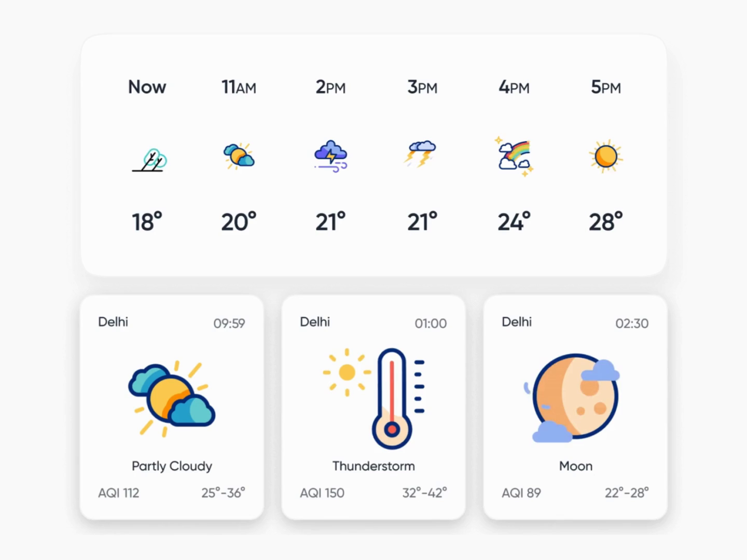Click the partly cloudy icon for 11AM
This screenshot has height=560, width=747.
(239, 157)
